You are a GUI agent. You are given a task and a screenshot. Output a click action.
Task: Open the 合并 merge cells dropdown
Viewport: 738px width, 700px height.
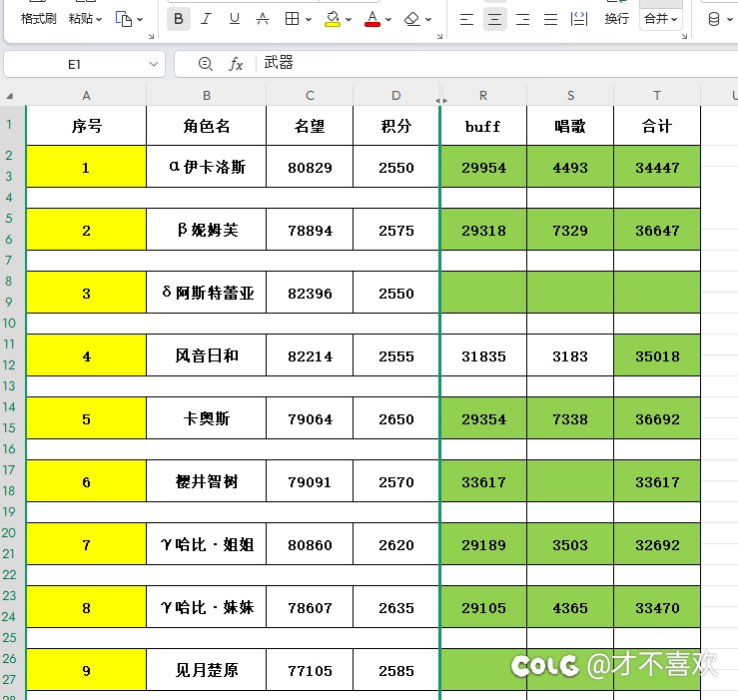(661, 19)
